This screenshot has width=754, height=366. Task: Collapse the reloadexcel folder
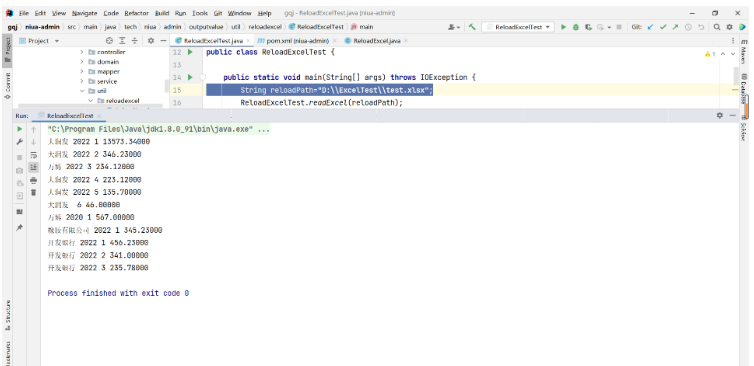point(90,101)
